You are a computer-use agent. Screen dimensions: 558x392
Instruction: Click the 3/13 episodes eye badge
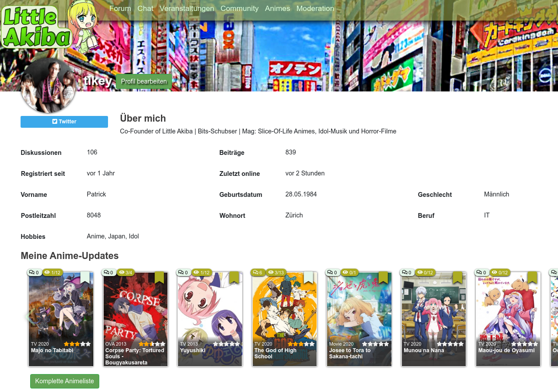276,273
